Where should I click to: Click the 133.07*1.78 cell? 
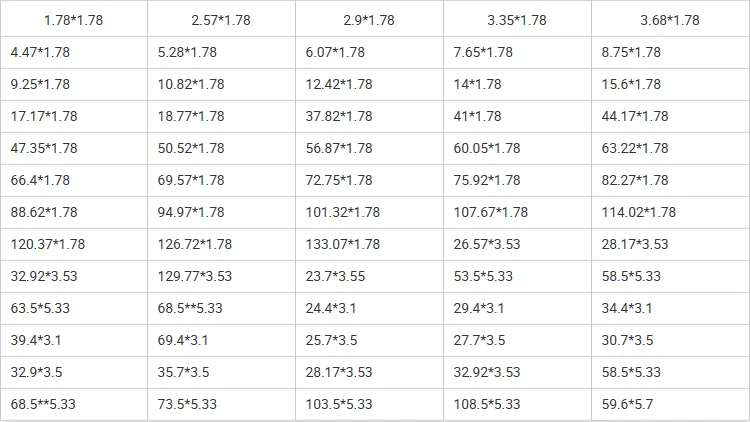pos(369,244)
